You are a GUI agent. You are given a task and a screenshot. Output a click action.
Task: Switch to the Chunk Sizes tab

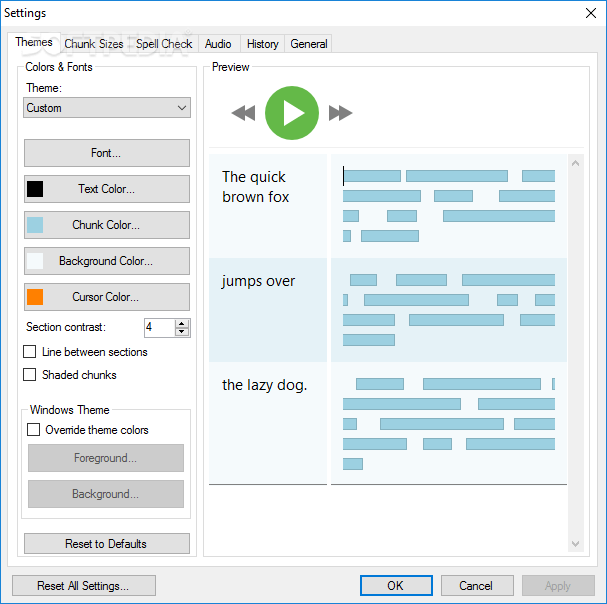94,44
